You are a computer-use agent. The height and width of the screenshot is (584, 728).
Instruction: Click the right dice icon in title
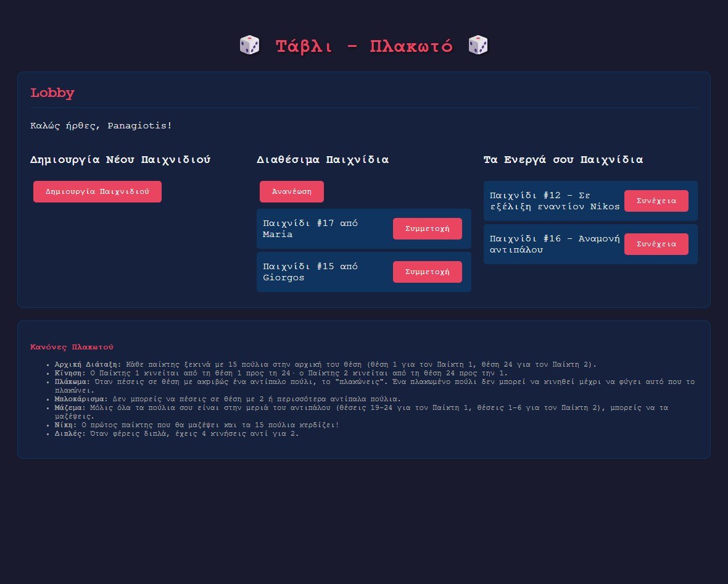[x=478, y=46]
